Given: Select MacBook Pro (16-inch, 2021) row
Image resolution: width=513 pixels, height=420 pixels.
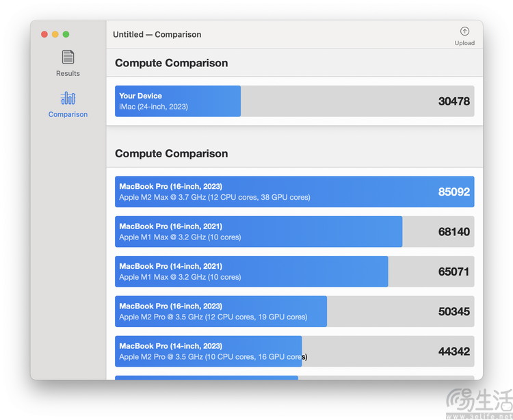Looking at the screenshot, I should pos(294,232).
